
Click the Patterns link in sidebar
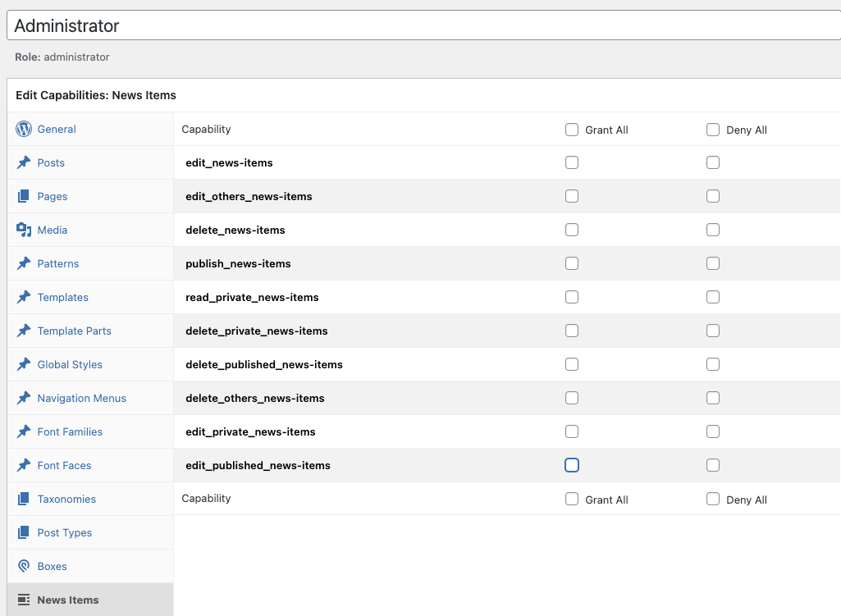pyautogui.click(x=58, y=263)
